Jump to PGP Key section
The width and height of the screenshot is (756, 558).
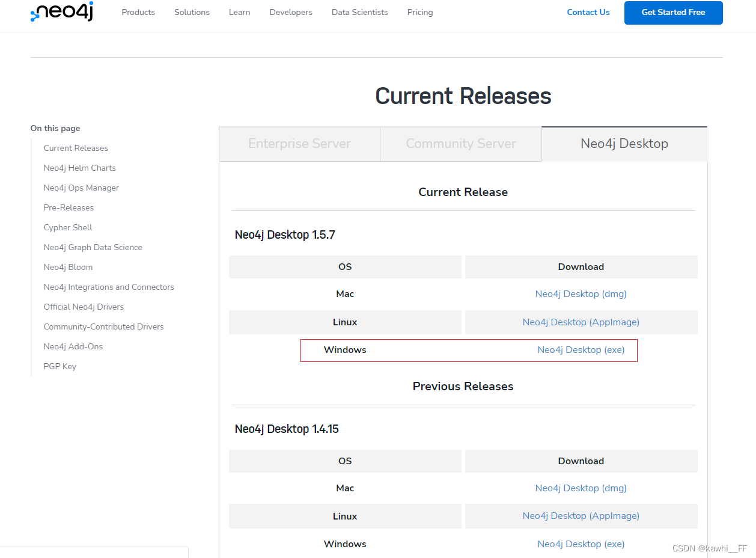click(59, 366)
